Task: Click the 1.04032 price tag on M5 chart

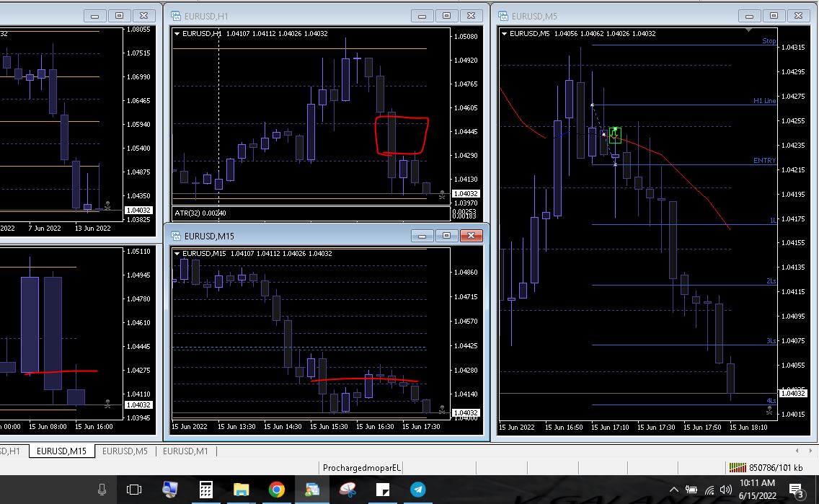Action: point(793,393)
